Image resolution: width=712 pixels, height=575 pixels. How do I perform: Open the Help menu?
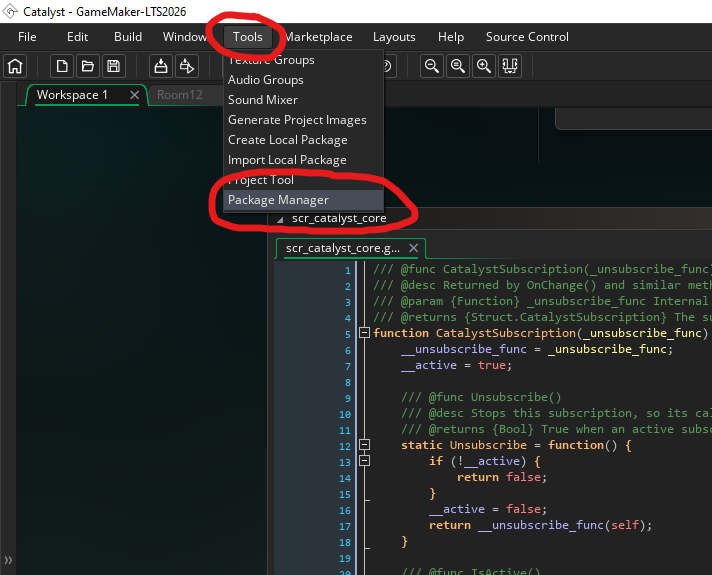450,37
